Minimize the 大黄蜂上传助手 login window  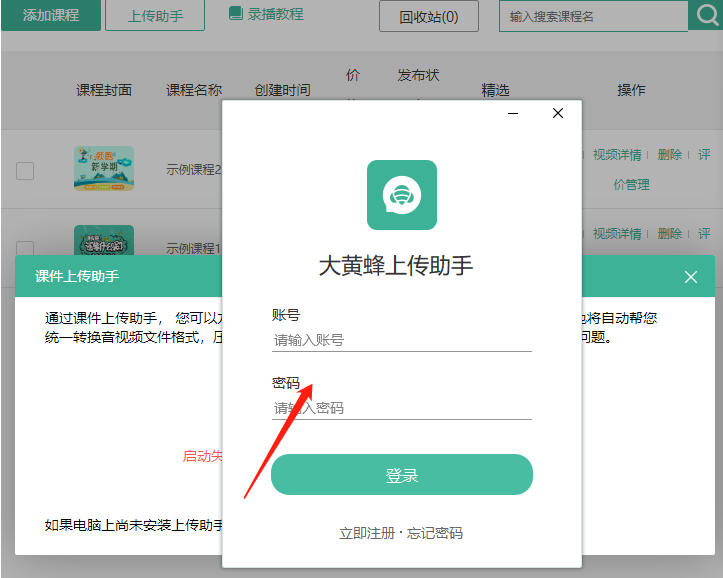coord(513,114)
